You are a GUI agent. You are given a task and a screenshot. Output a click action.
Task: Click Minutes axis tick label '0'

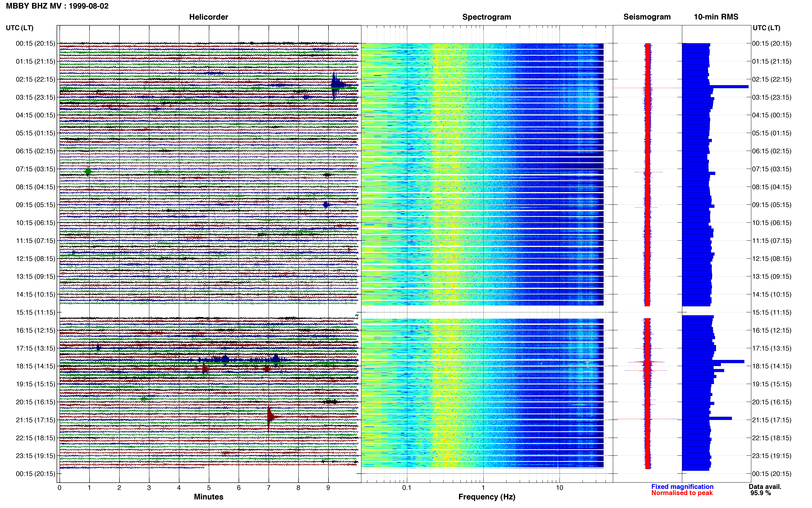[59, 488]
